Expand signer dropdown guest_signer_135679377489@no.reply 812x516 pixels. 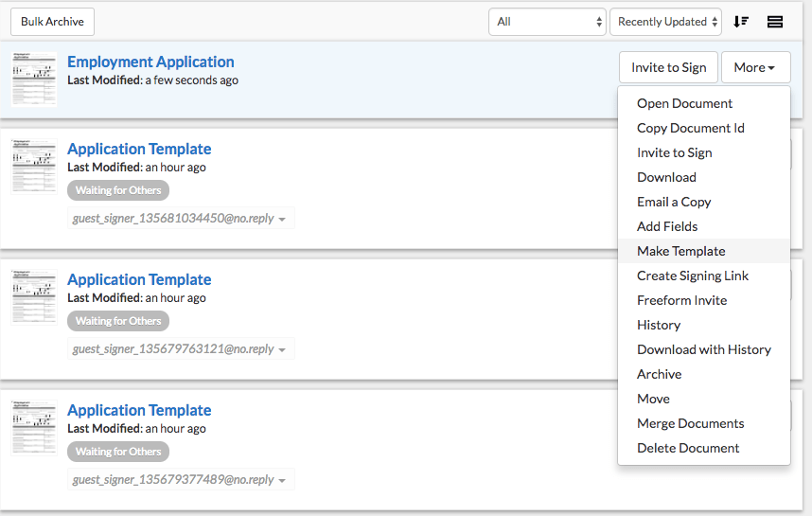(x=181, y=479)
